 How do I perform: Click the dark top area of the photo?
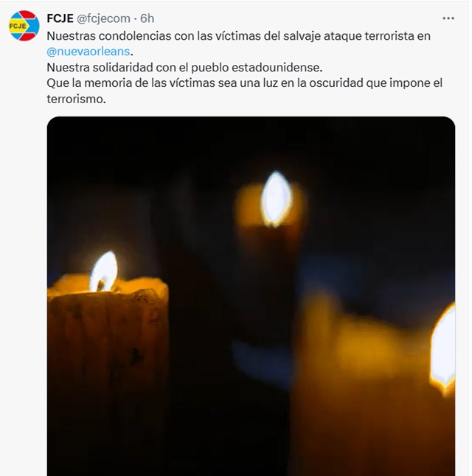[x=251, y=143]
